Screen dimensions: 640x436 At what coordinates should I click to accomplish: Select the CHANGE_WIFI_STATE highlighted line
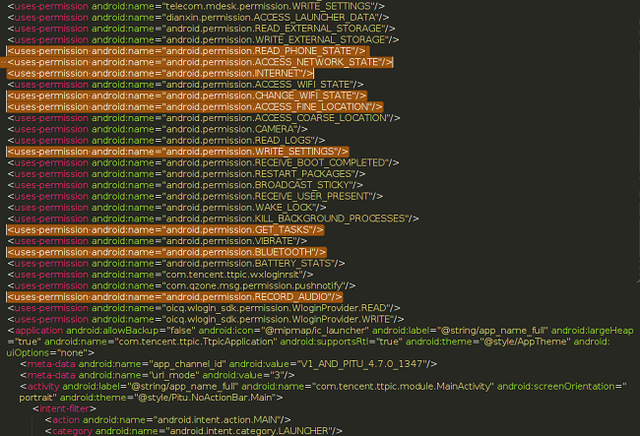click(x=187, y=95)
